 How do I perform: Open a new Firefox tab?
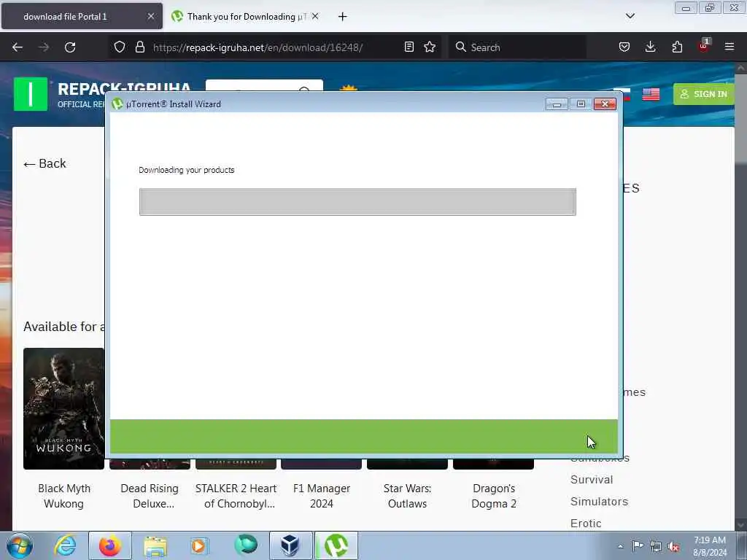point(343,17)
